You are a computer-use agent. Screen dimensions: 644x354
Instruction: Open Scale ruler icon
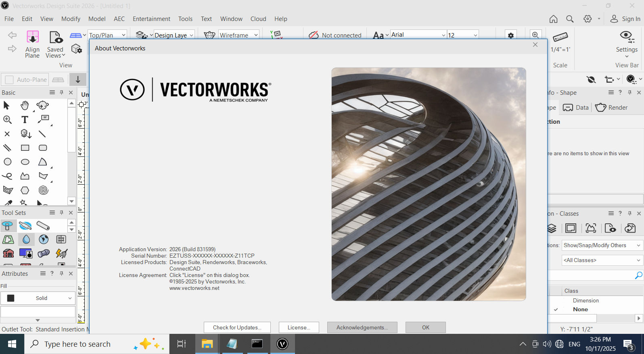(560, 37)
